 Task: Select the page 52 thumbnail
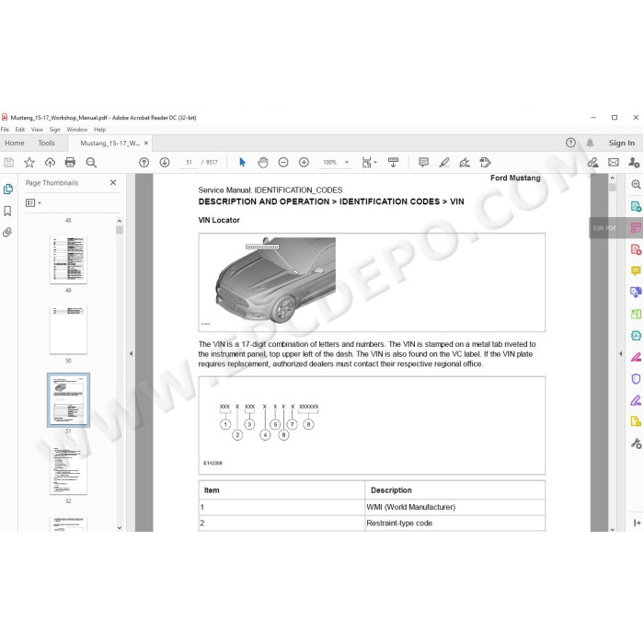click(68, 470)
